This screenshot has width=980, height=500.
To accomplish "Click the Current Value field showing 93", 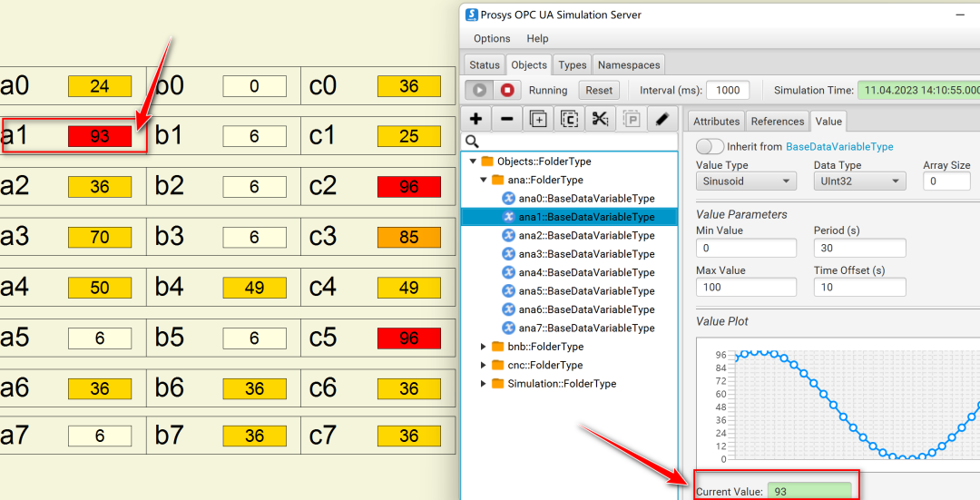I will click(809, 491).
